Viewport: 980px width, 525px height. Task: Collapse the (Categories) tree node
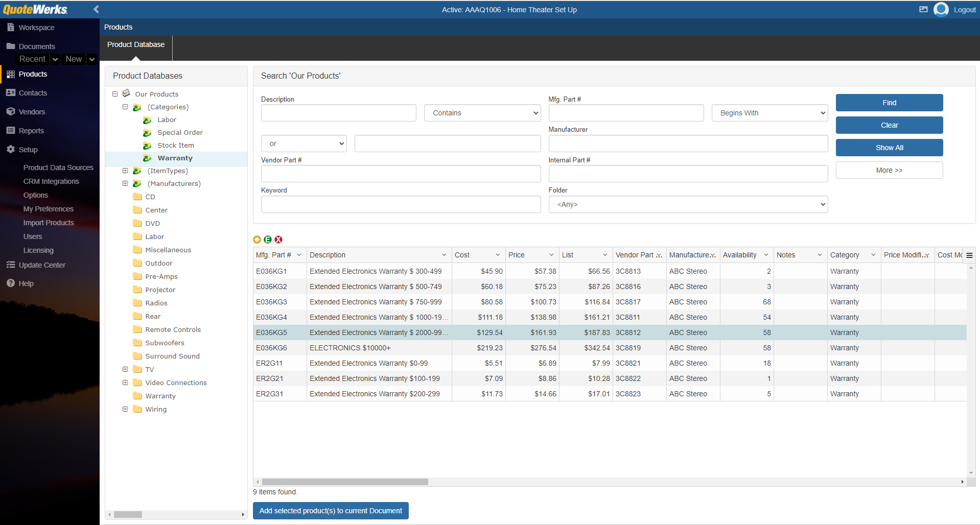coord(125,107)
